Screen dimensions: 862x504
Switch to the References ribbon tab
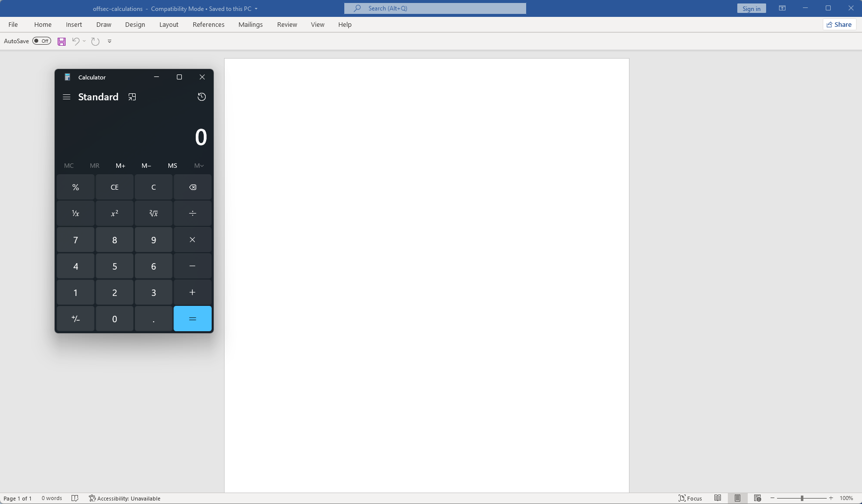[x=208, y=24]
